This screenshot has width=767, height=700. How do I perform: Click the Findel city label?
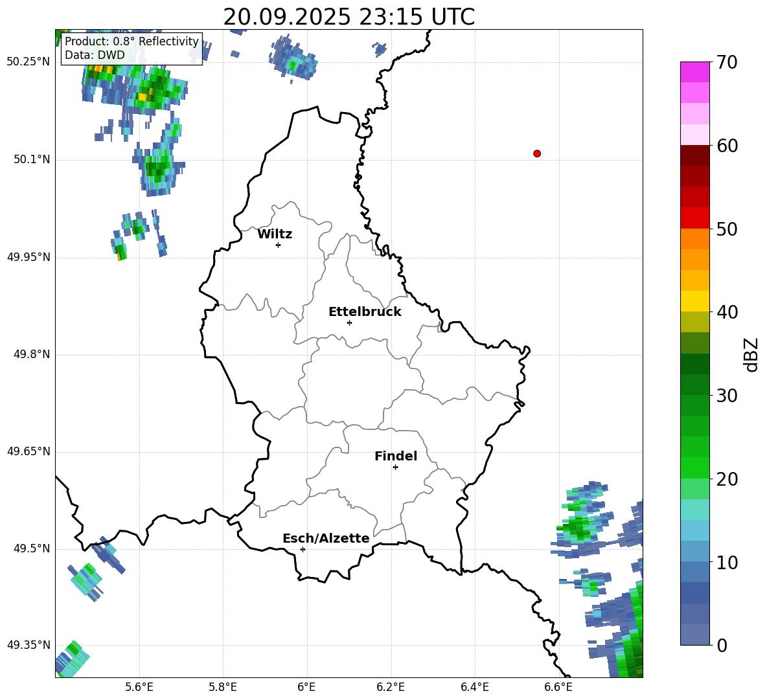coord(396,456)
